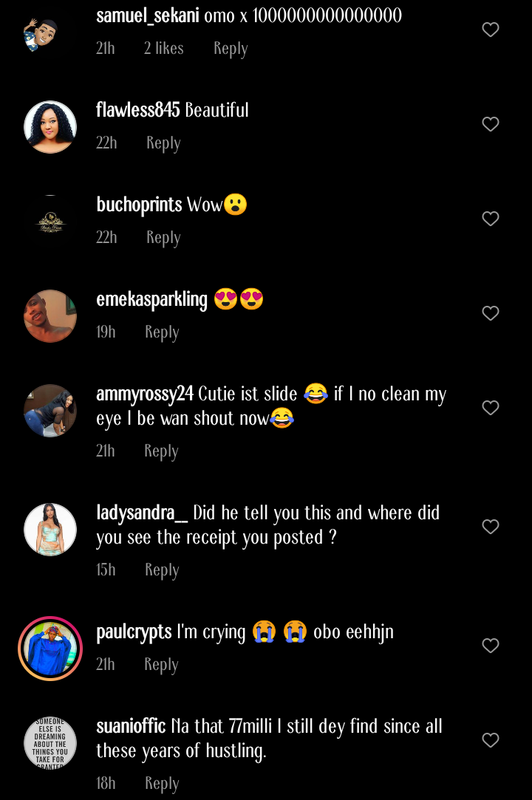The height and width of the screenshot is (800, 532).
Task: Tap the heart next to emekasparkling's comment
Action: [x=491, y=313]
